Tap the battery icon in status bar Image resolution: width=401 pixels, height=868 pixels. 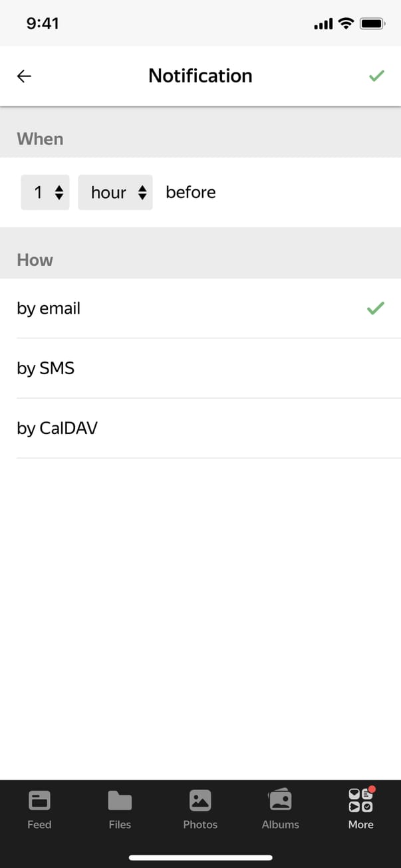click(x=372, y=24)
